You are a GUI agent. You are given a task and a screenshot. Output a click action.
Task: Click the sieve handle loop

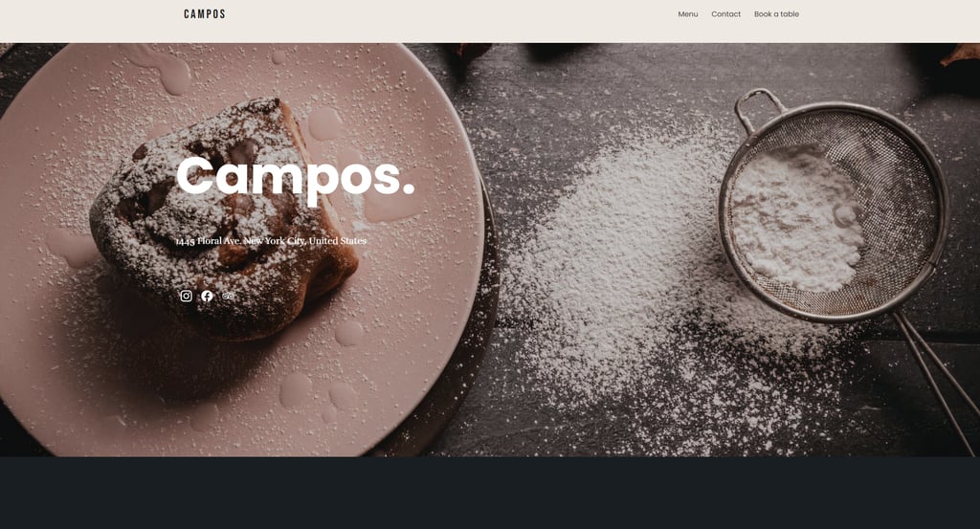tap(758, 107)
